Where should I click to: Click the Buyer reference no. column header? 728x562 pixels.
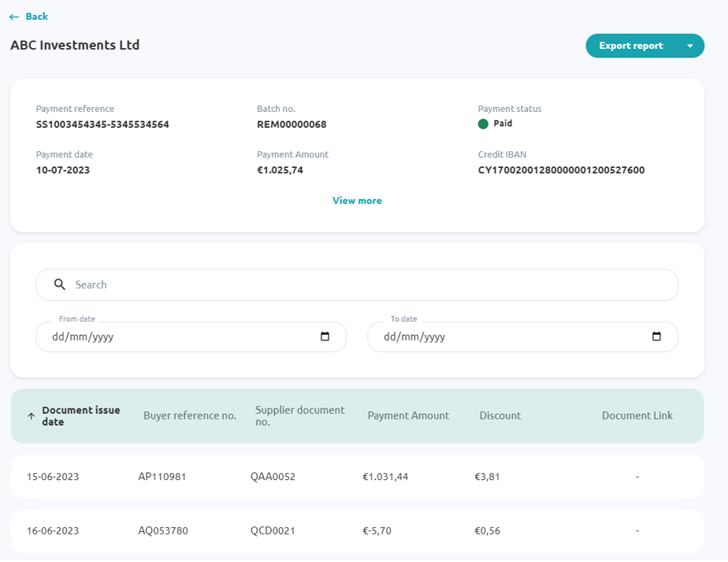tap(190, 415)
